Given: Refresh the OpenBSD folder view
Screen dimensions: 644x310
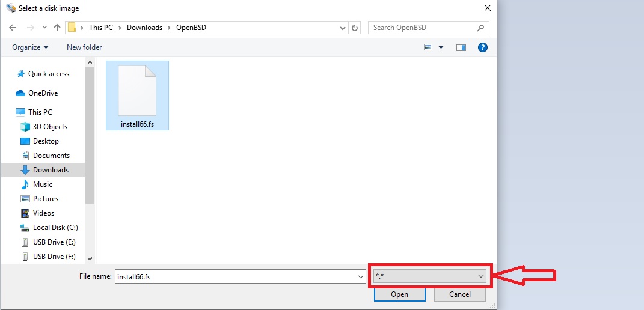Looking at the screenshot, I should 354,28.
